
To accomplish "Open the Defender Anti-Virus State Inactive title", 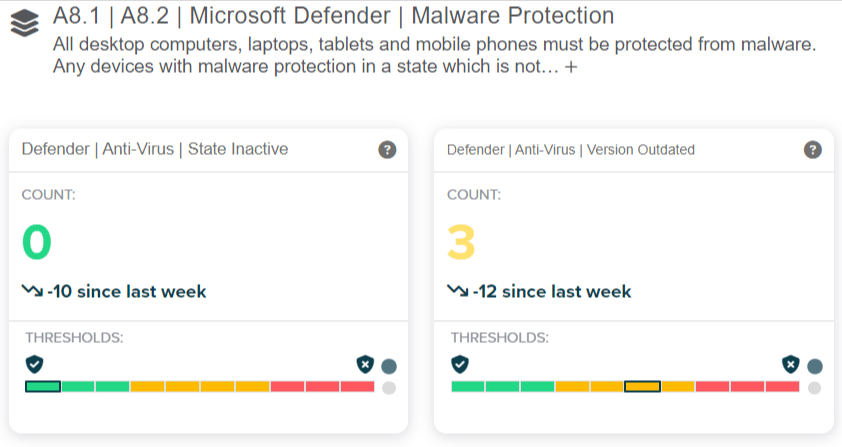I will [x=155, y=149].
